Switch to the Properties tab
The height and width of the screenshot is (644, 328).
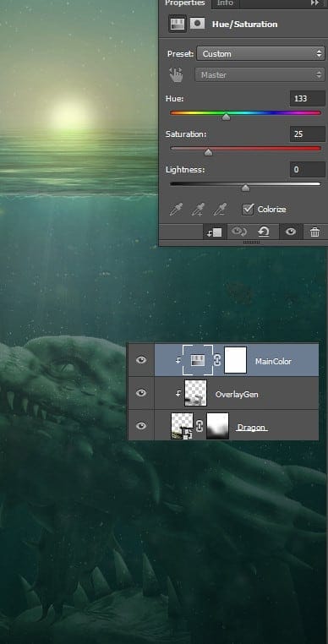(x=185, y=3)
